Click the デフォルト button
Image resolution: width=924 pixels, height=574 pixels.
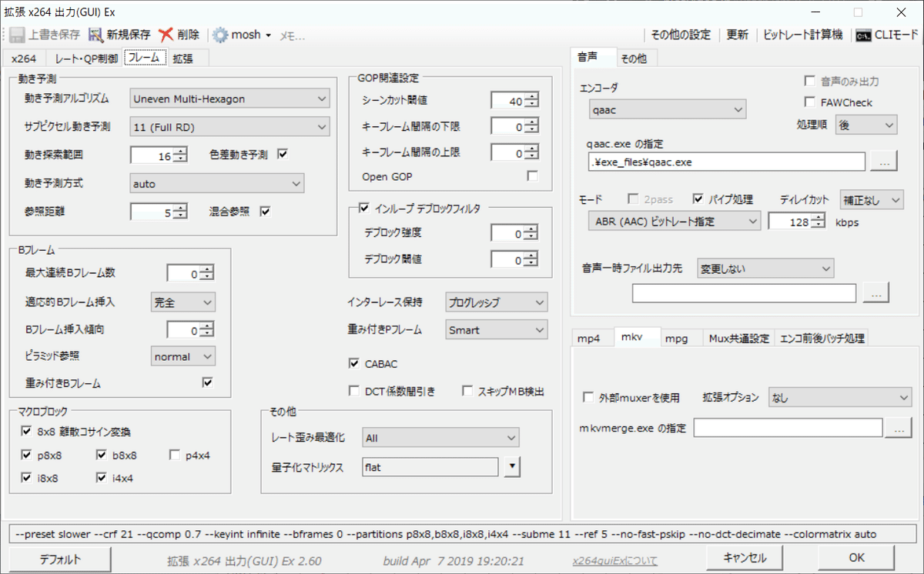(x=59, y=559)
